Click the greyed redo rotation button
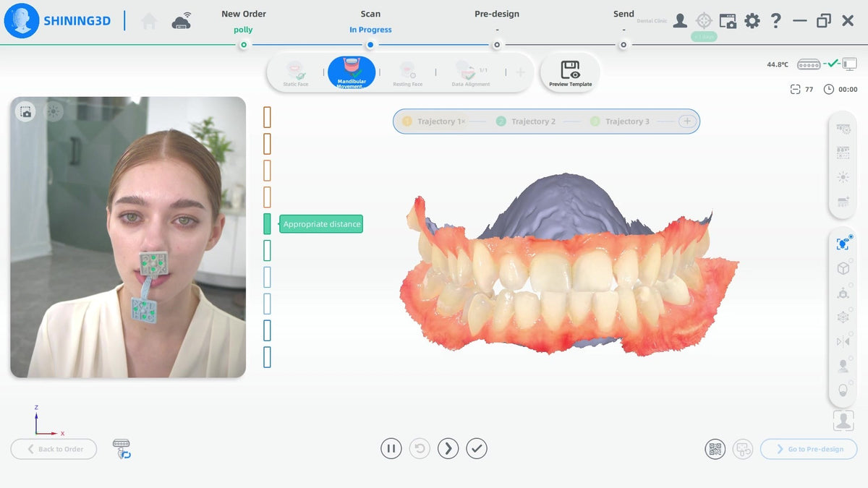 [x=420, y=448]
